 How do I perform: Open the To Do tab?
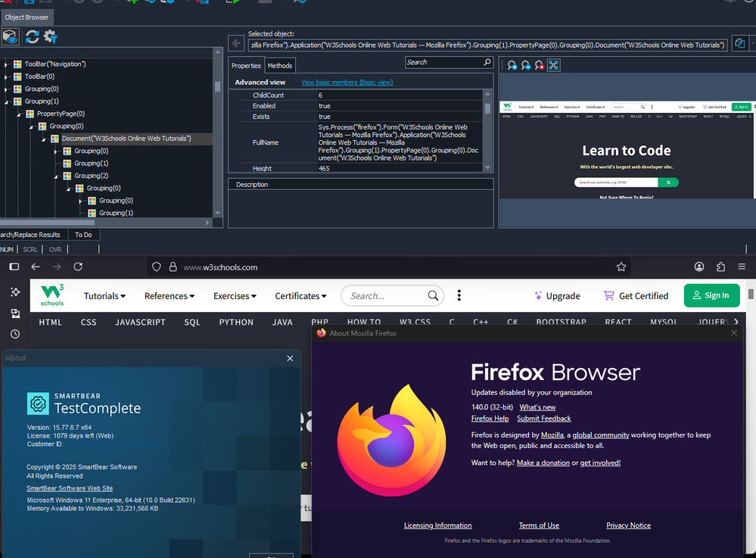pos(83,235)
